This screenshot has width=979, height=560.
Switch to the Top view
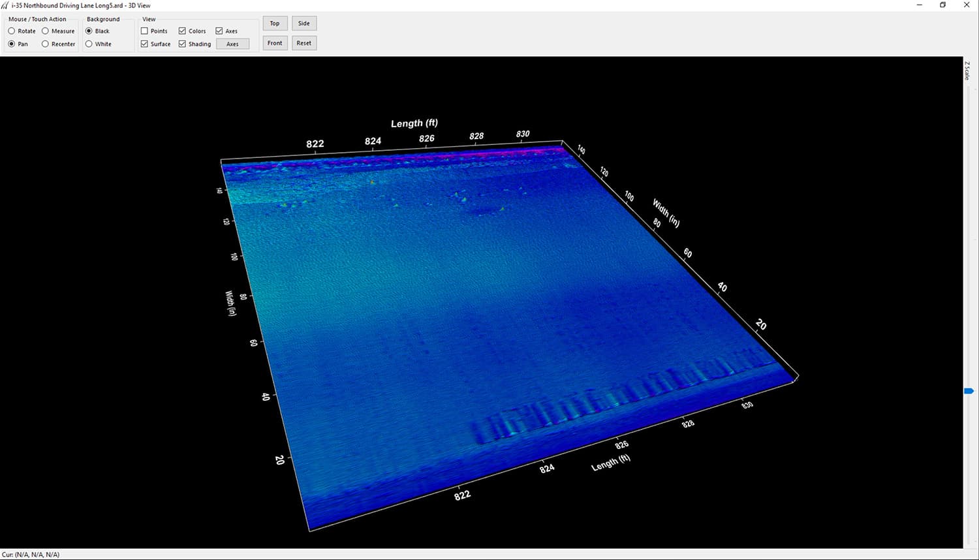(275, 23)
